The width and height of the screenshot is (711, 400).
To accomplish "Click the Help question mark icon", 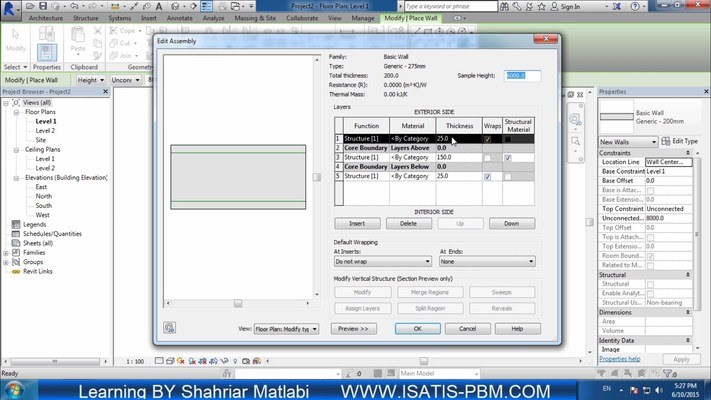I will 635,6.
